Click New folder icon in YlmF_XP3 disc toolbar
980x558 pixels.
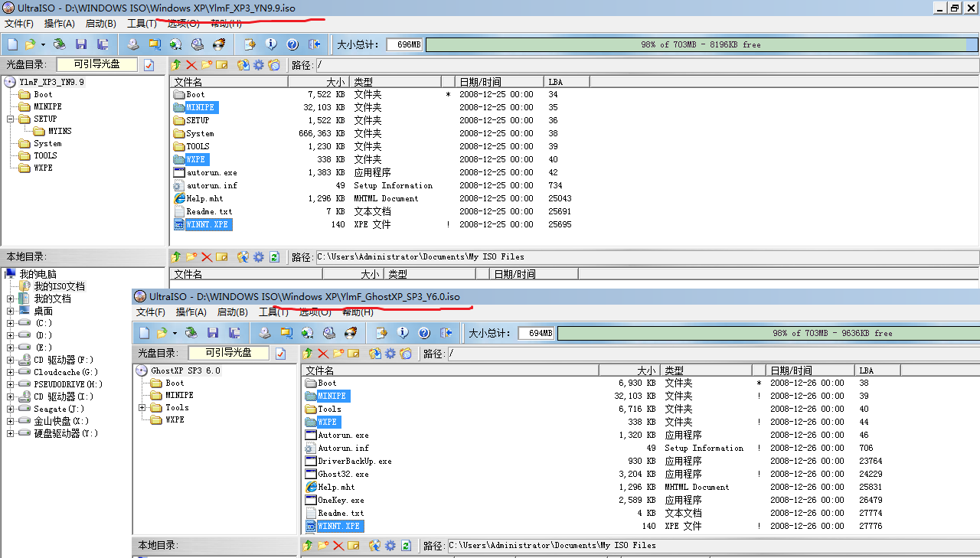pos(207,65)
